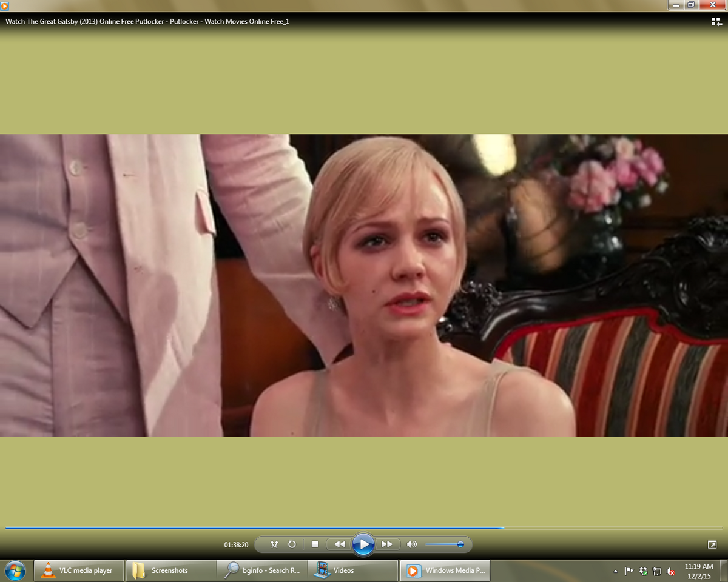Viewport: 728px width, 582px height.
Task: Open the network tray icon
Action: coord(657,571)
